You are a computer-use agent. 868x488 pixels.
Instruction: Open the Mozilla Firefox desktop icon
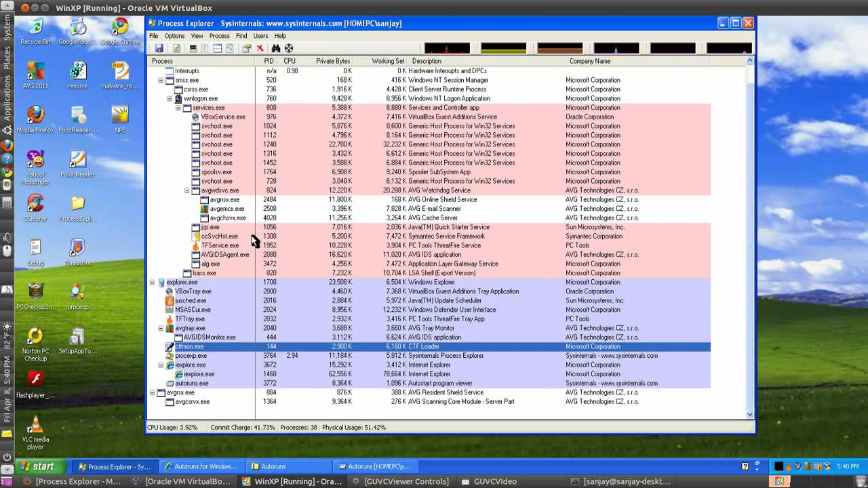[35, 119]
